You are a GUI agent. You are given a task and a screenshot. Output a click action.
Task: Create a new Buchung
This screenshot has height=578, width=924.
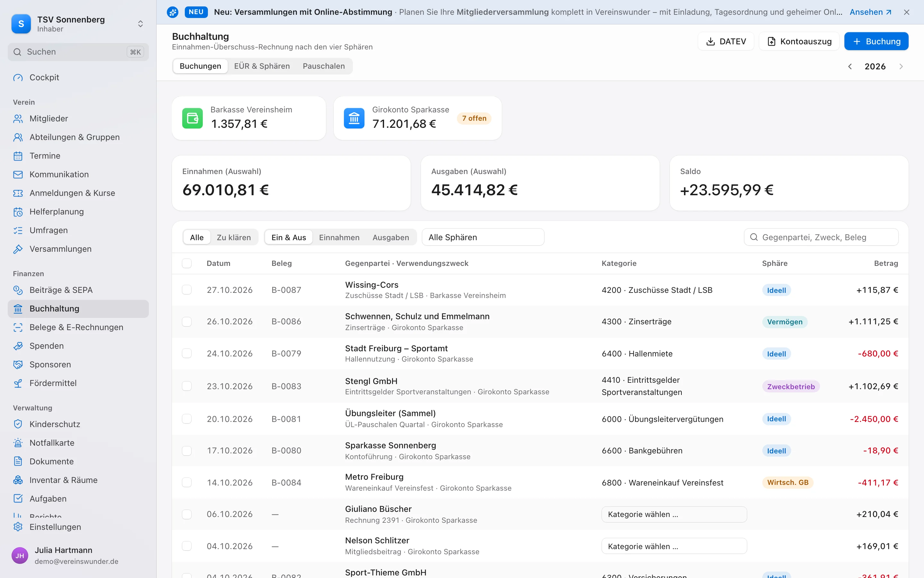(876, 41)
